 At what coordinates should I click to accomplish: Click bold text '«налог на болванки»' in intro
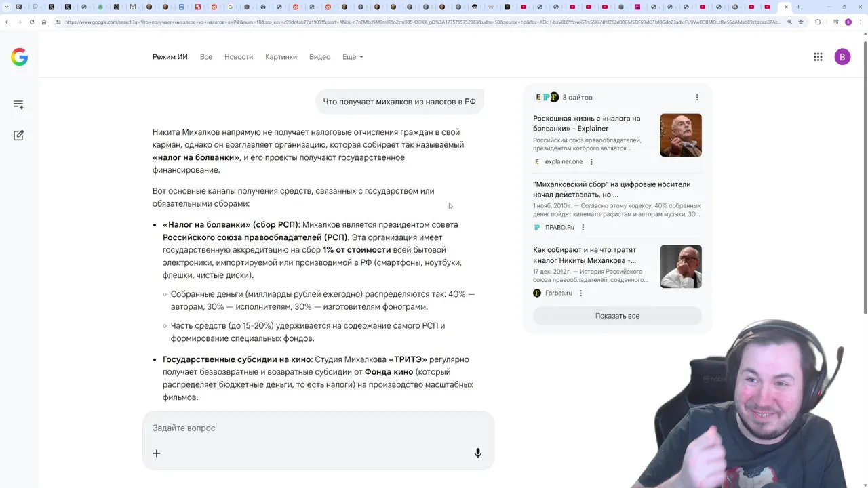pyautogui.click(x=196, y=157)
